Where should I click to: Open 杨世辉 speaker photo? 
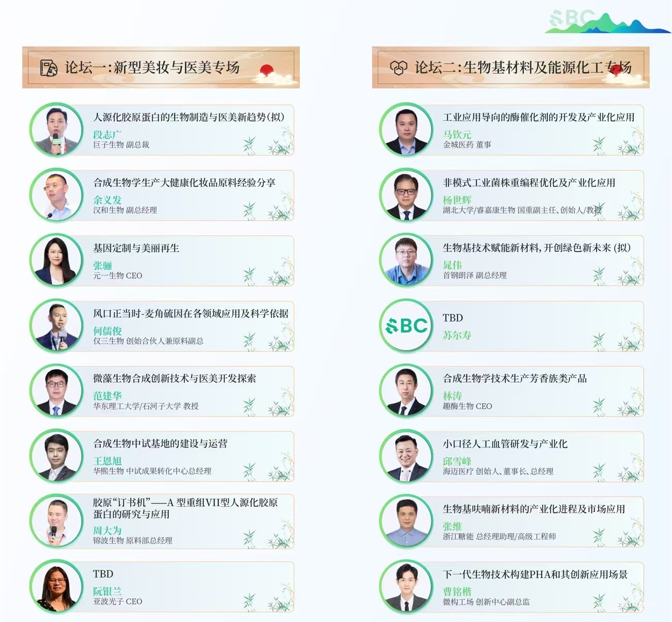click(407, 195)
